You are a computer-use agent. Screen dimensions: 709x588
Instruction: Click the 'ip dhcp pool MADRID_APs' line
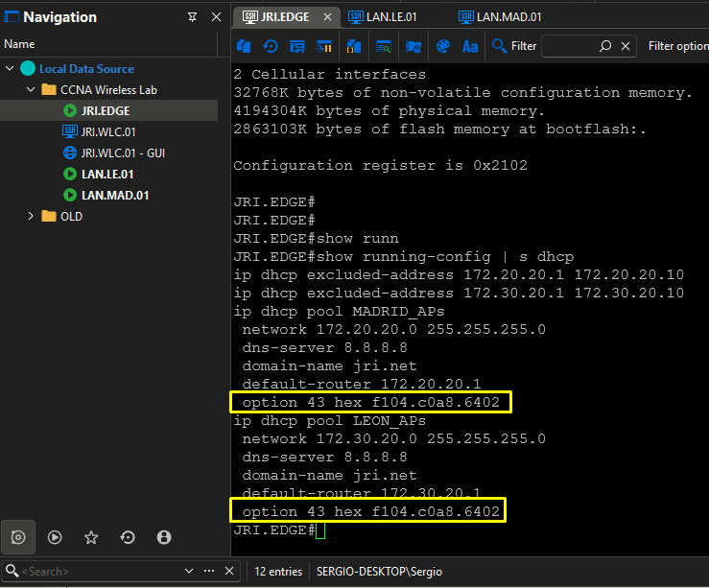click(x=339, y=312)
